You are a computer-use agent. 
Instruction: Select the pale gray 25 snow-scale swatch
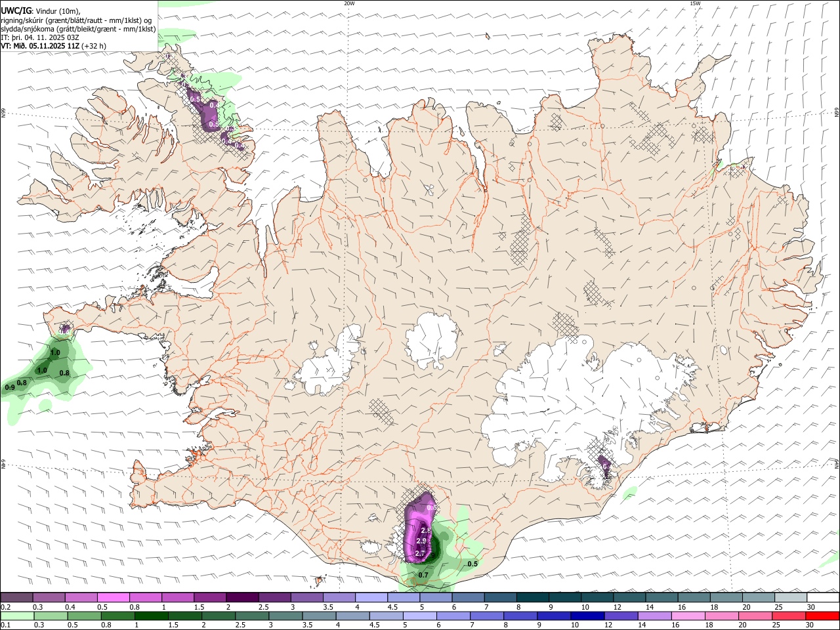pyautogui.click(x=790, y=597)
